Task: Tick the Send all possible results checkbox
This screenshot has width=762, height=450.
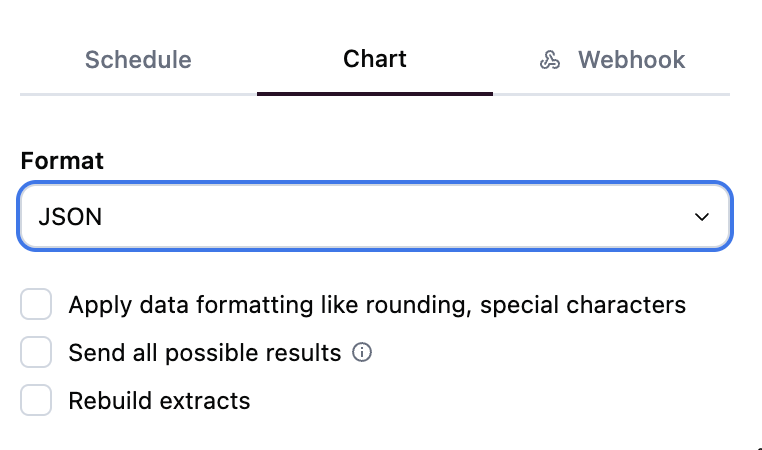Action: click(x=36, y=353)
